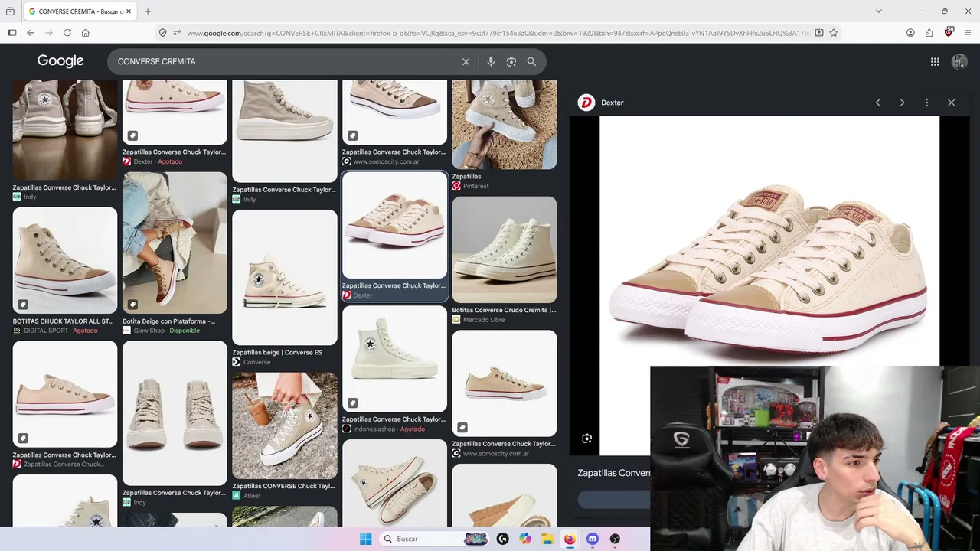Image resolution: width=980 pixels, height=551 pixels.
Task: Go to the Google home logo
Action: (x=60, y=61)
